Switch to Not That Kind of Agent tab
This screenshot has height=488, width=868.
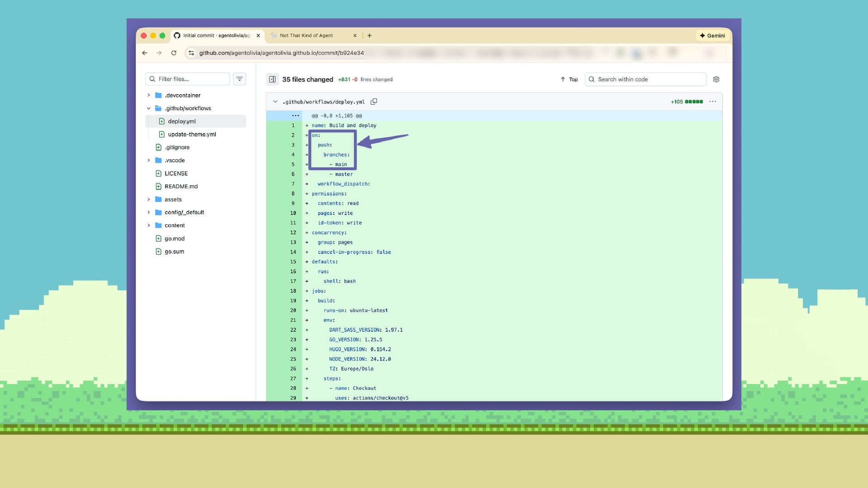click(306, 35)
